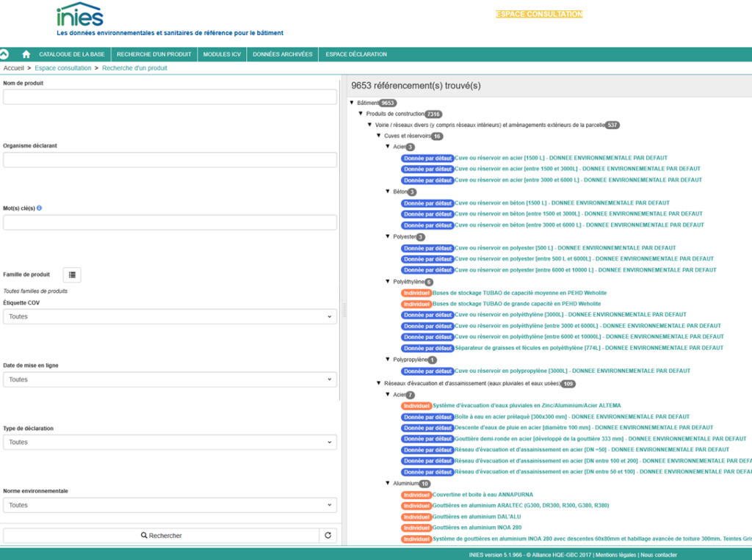Click the home icon in navigation bar
The width and height of the screenshot is (752, 560).
pos(26,54)
